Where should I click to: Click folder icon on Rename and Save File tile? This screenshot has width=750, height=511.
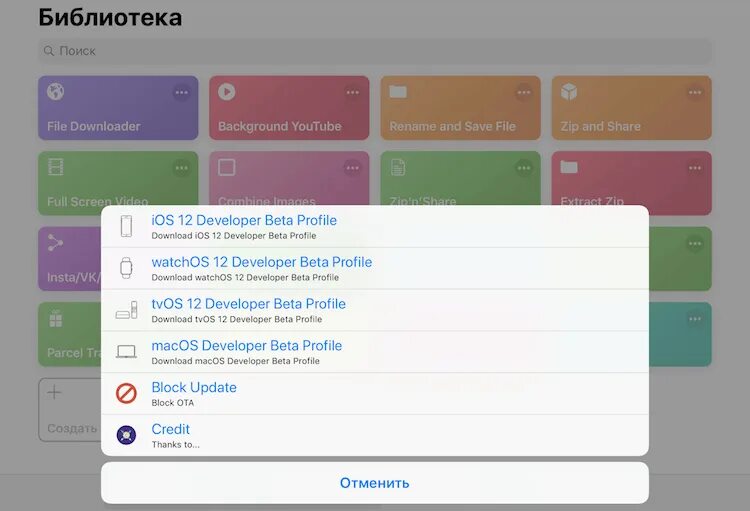398,91
